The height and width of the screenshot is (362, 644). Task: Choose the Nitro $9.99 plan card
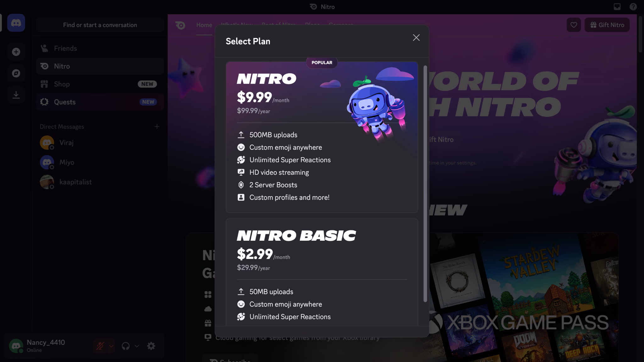click(322, 137)
